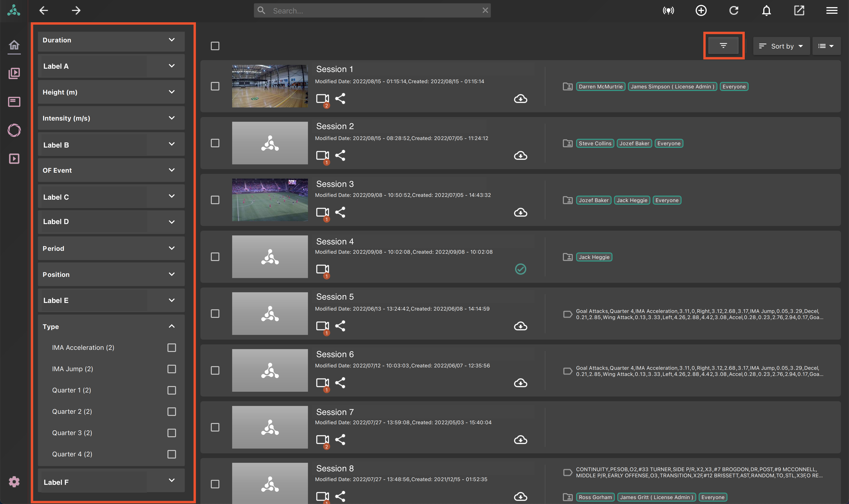Check the IMA Acceleration (2) filter
The image size is (849, 504).
coord(172,347)
